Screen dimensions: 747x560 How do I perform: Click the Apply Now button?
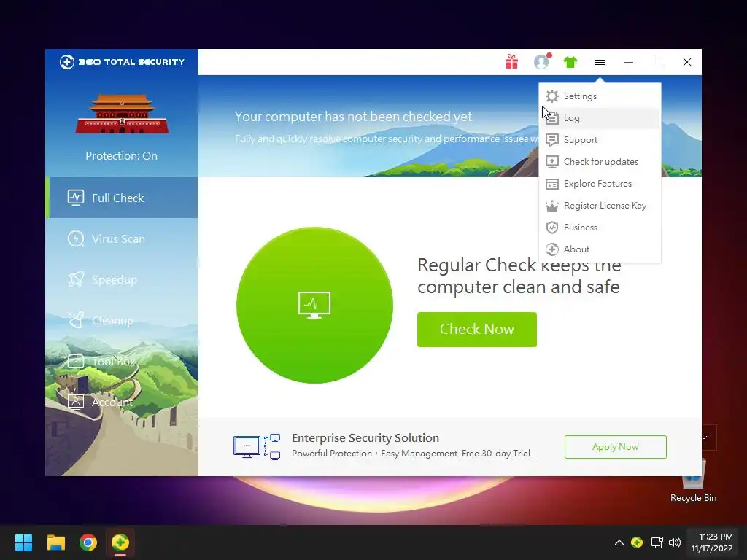point(616,447)
